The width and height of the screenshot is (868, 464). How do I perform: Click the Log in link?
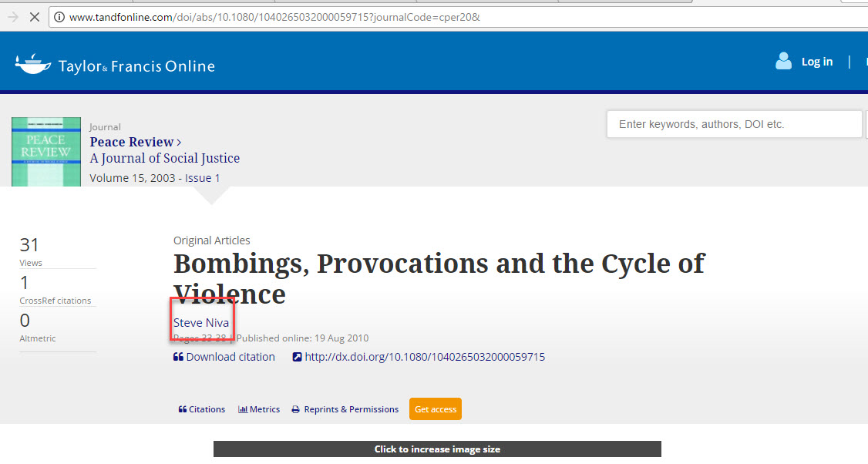pyautogui.click(x=816, y=62)
